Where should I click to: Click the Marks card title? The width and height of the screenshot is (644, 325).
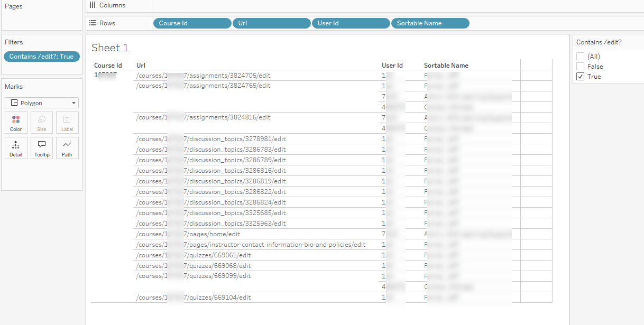pyautogui.click(x=14, y=87)
